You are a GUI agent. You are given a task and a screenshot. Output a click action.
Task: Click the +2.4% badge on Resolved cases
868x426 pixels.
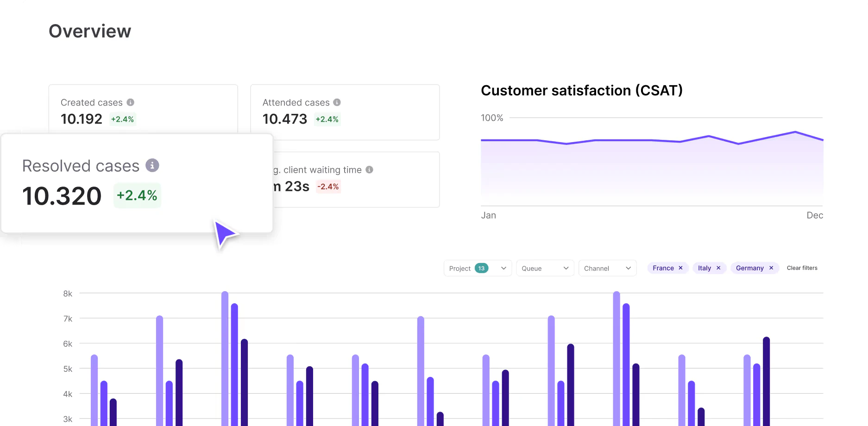(x=137, y=195)
